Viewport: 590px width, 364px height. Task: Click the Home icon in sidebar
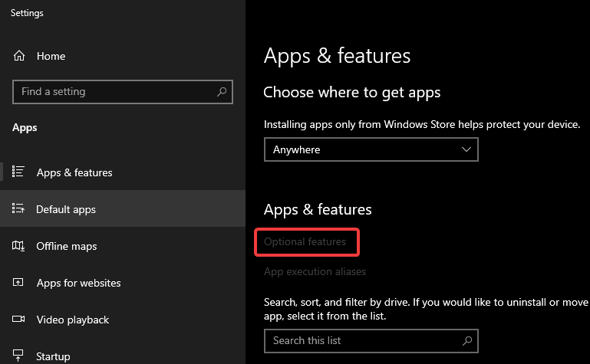[x=20, y=56]
